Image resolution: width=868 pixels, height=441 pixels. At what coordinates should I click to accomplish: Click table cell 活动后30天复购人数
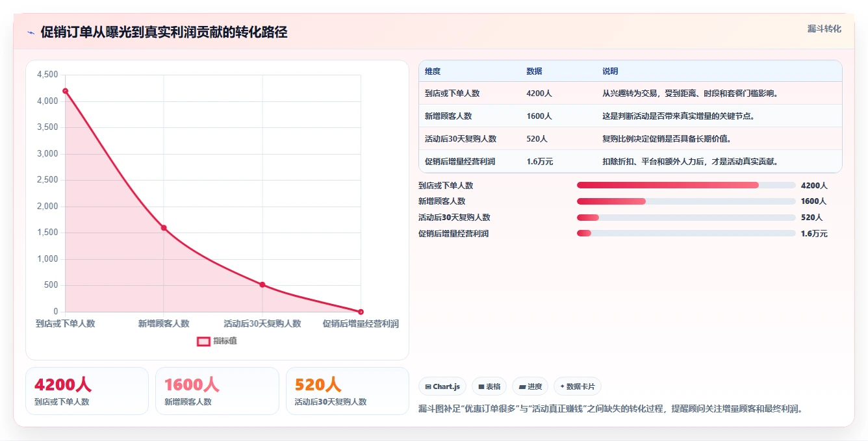click(x=461, y=139)
